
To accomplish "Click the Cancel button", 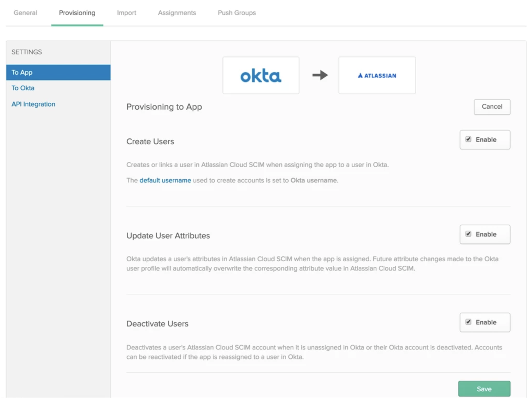I will [x=492, y=107].
